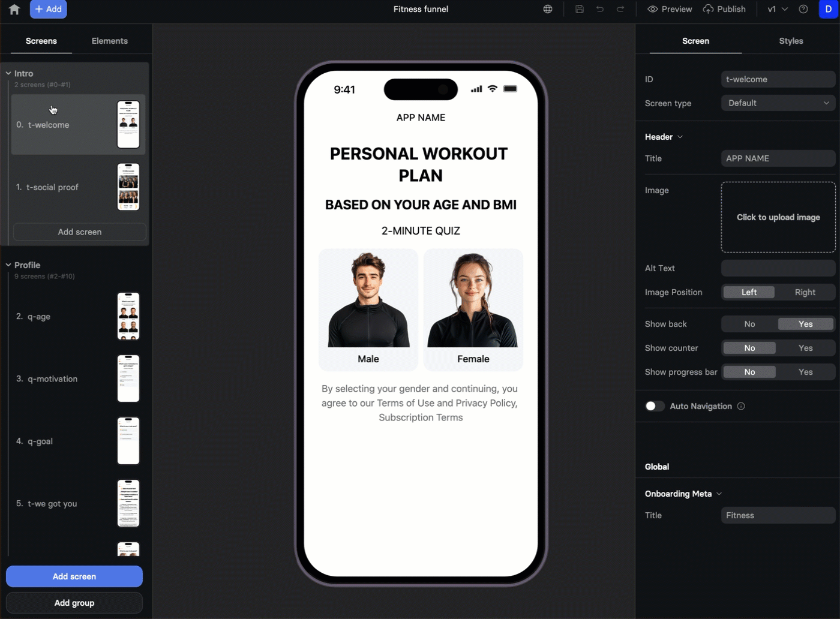Viewport: 840px width, 619px height.
Task: Click the blue Add screen button
Action: click(x=74, y=576)
